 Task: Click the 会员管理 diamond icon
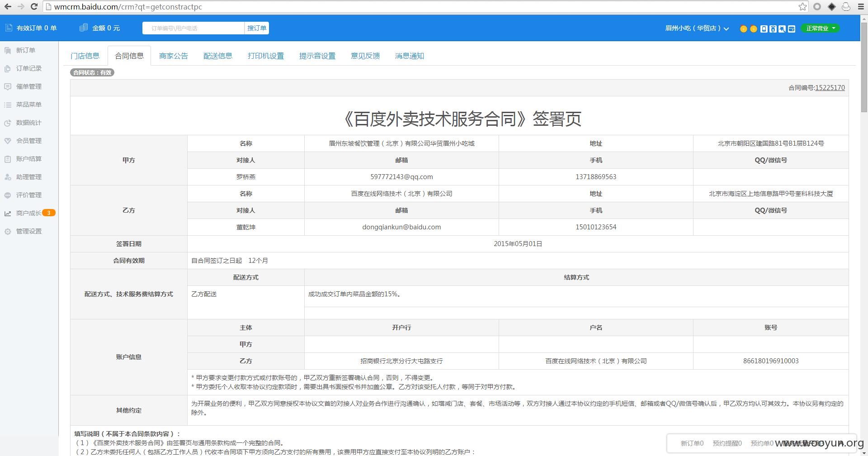(8, 141)
